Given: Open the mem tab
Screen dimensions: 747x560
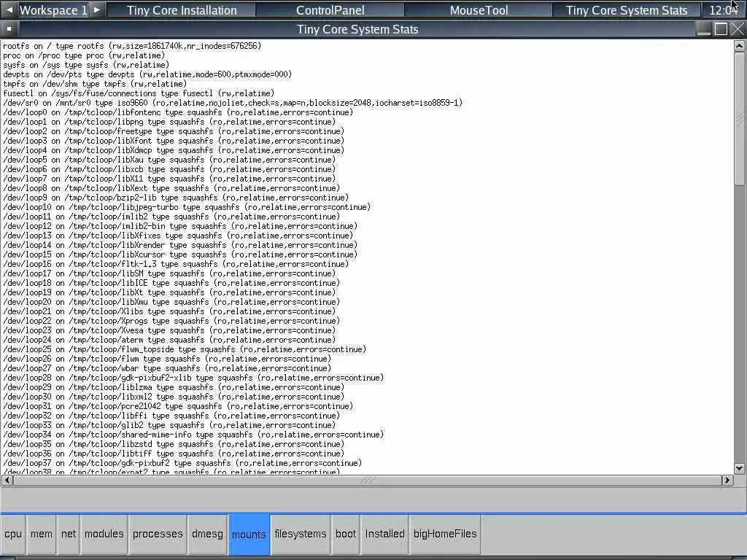Looking at the screenshot, I should (42, 534).
